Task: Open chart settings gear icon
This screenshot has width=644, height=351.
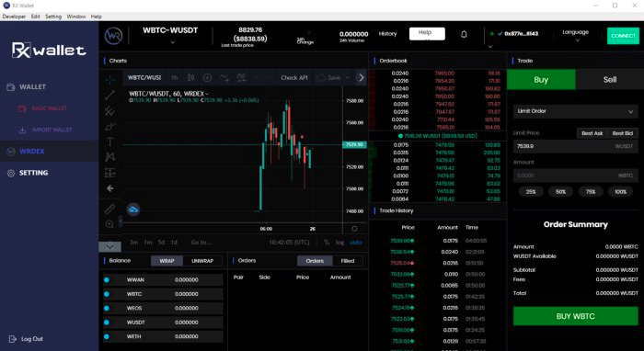Action: click(354, 229)
